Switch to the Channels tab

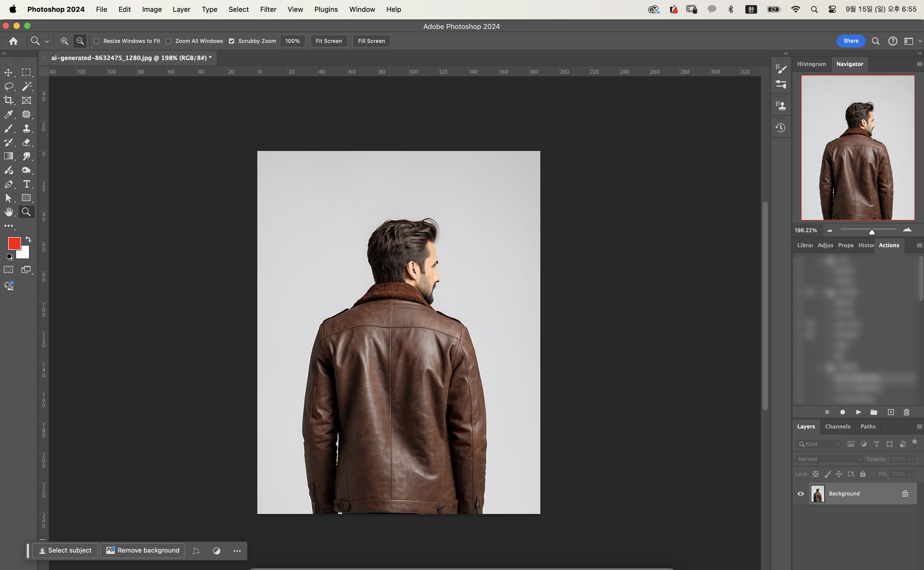(x=837, y=426)
